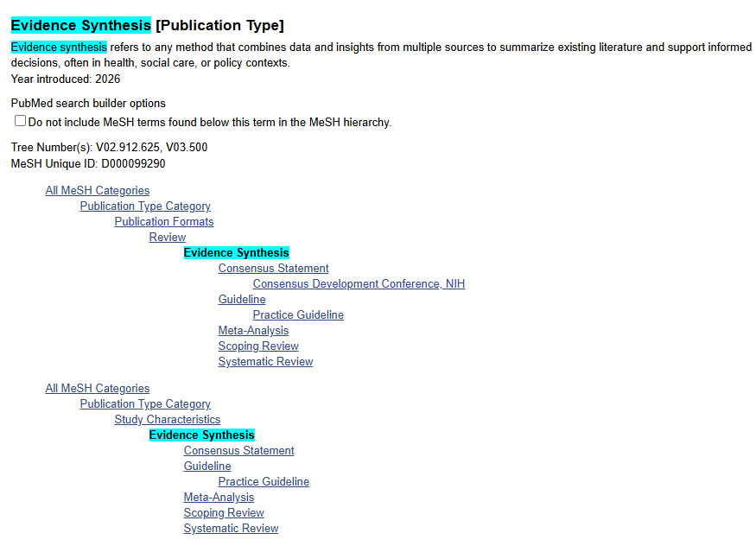Go to the Review link
Screen dimensions: 756x546
point(168,237)
